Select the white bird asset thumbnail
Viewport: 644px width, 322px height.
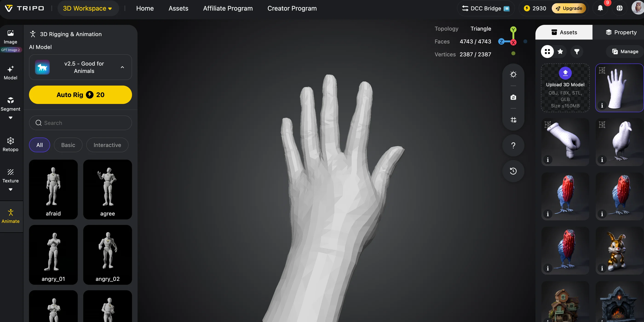619,142
